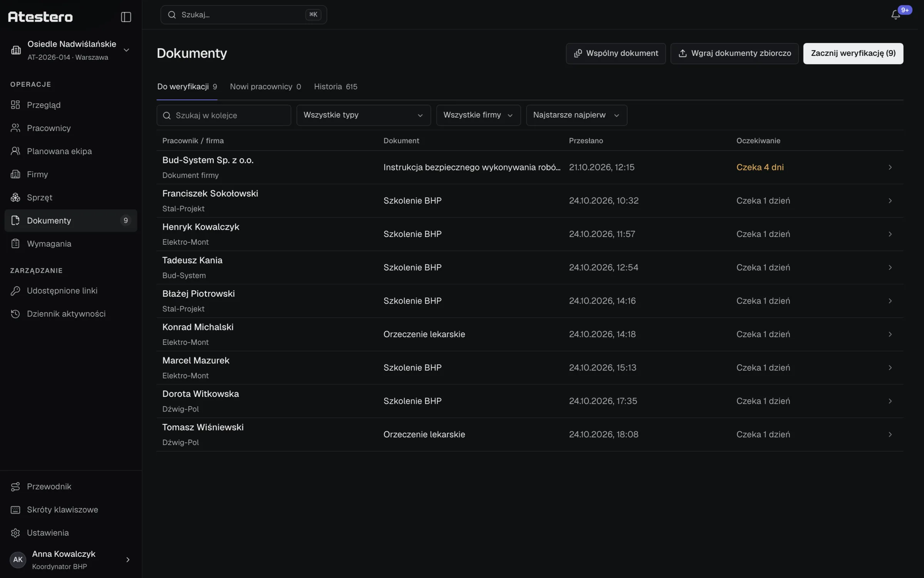Click the AK user avatar
924x578 pixels.
[18, 560]
